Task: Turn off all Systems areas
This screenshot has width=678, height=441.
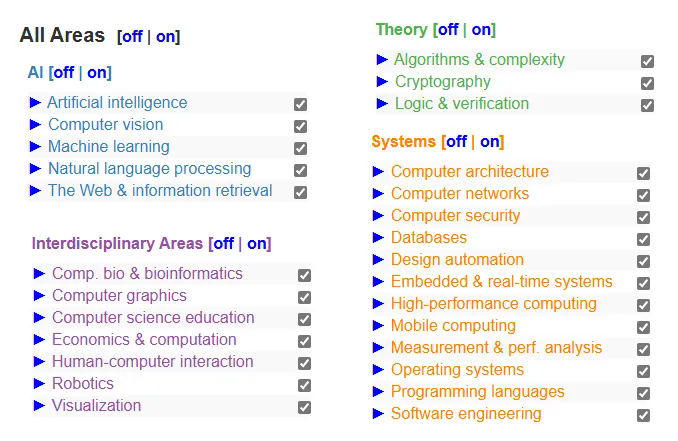Action: pyautogui.click(x=454, y=142)
